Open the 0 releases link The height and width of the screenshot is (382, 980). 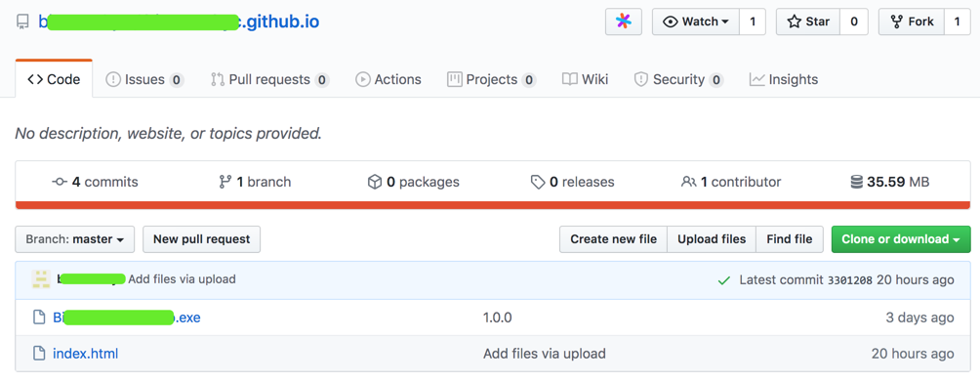click(x=573, y=182)
